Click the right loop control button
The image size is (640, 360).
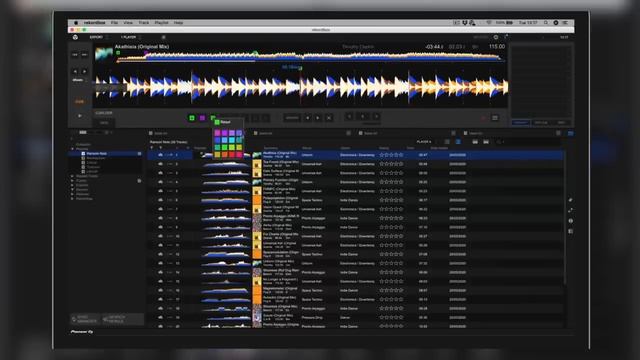376,117
